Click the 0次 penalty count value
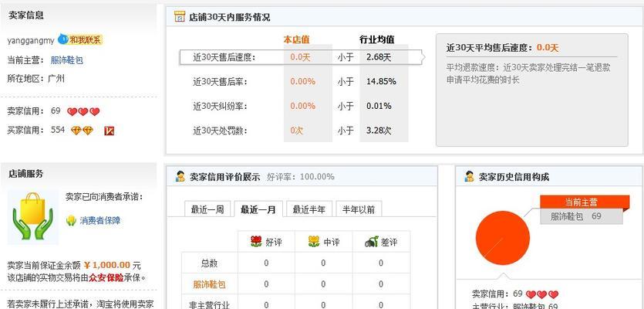The image size is (644, 309). coord(296,131)
